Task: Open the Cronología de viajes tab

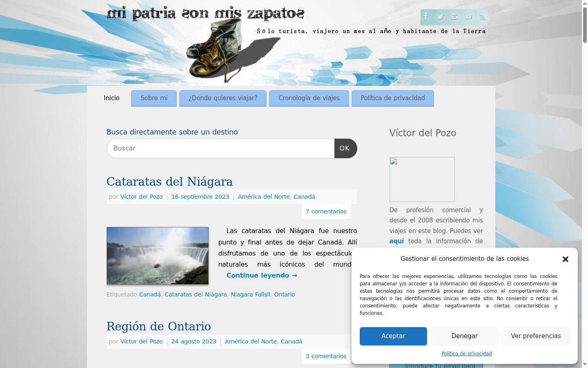Action: 309,98
